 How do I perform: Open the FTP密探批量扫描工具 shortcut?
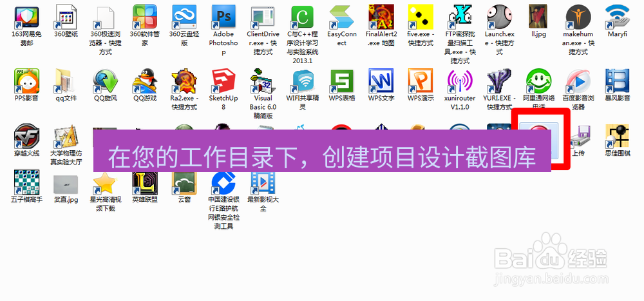(460, 16)
